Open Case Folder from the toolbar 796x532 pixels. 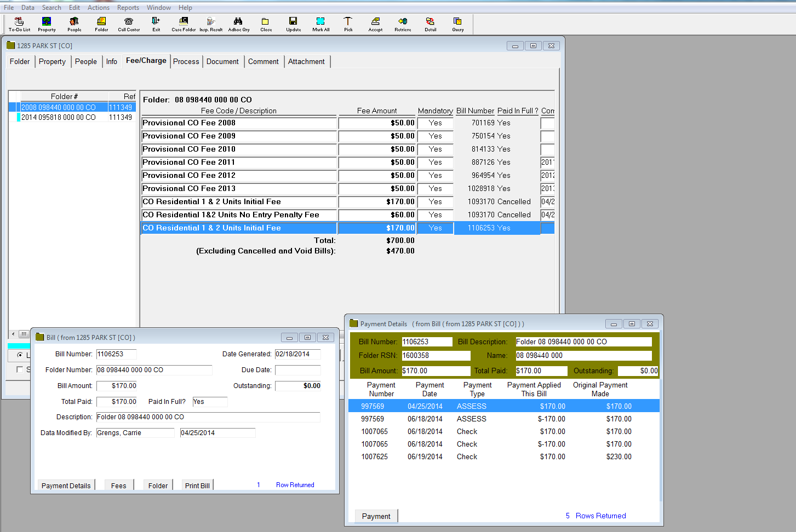click(x=184, y=24)
